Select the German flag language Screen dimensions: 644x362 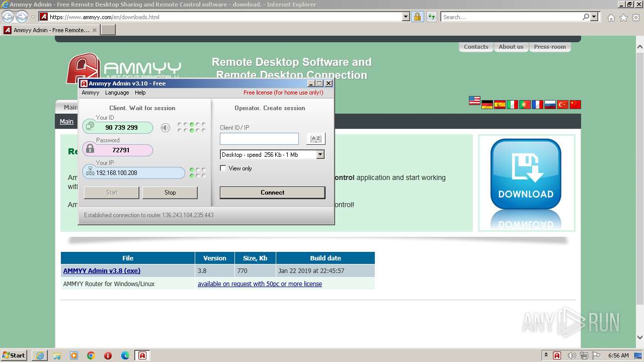[487, 105]
